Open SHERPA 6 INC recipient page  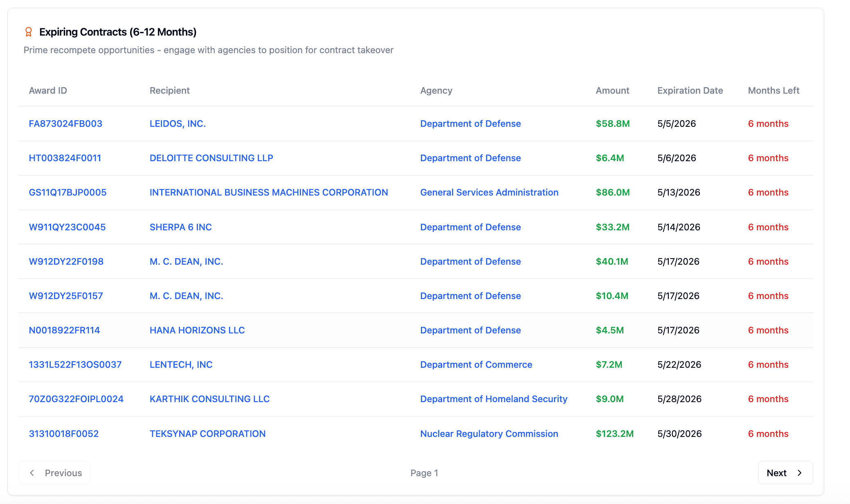(181, 227)
